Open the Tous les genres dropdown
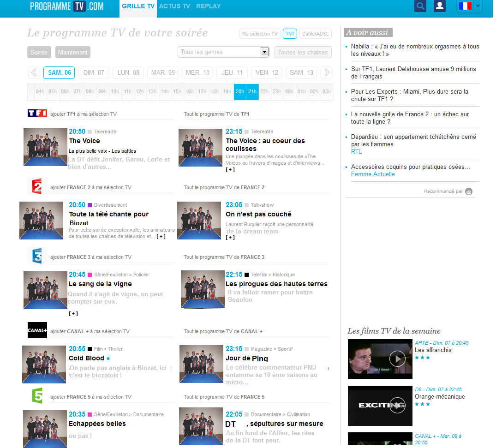The height and width of the screenshot is (448, 502). coord(224,52)
